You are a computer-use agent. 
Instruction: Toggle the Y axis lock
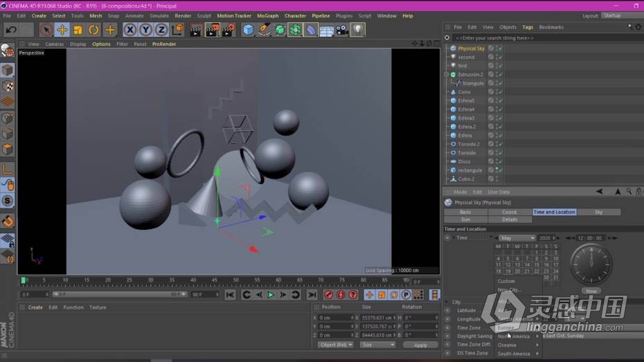coord(145,30)
